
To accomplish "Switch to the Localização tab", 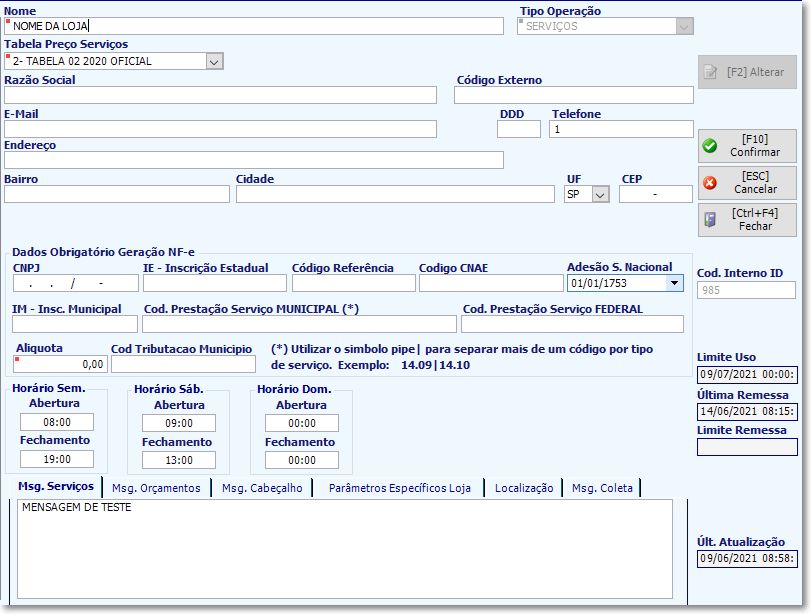I will [524, 488].
